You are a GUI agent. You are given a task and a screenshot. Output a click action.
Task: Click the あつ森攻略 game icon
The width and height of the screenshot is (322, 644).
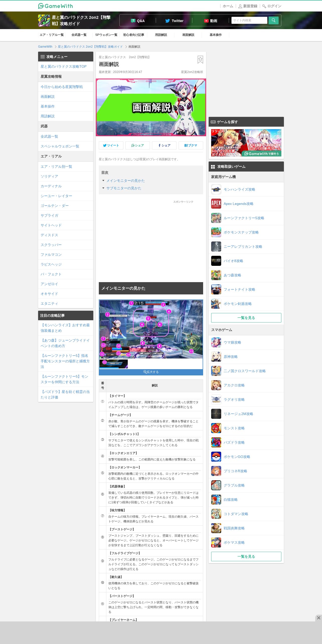click(x=216, y=275)
